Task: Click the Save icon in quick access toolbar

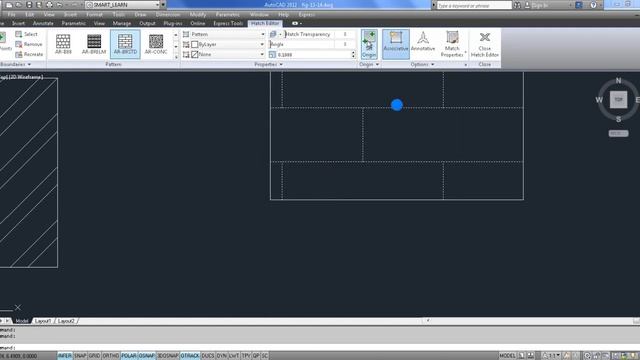Action: [29, 5]
